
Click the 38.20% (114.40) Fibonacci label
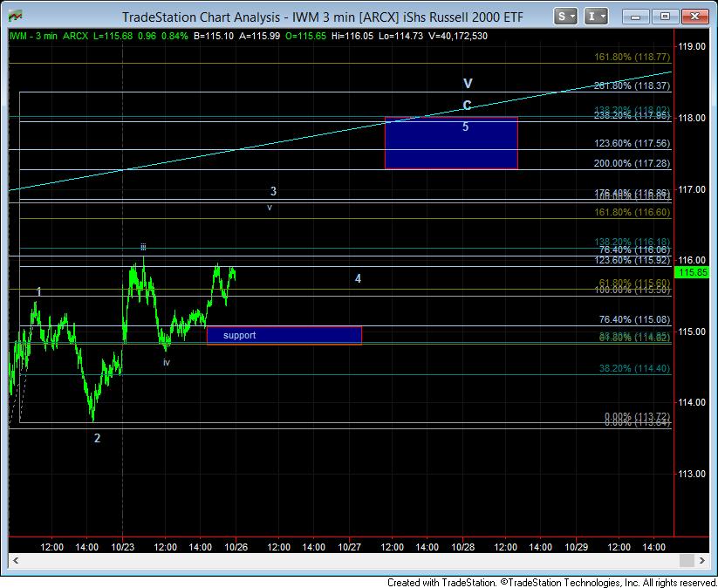point(634,368)
